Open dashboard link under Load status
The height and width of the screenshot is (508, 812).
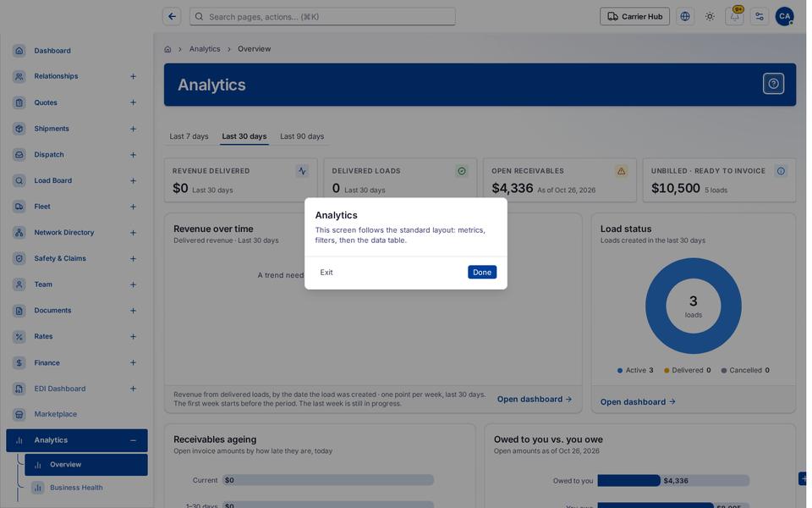tap(638, 401)
